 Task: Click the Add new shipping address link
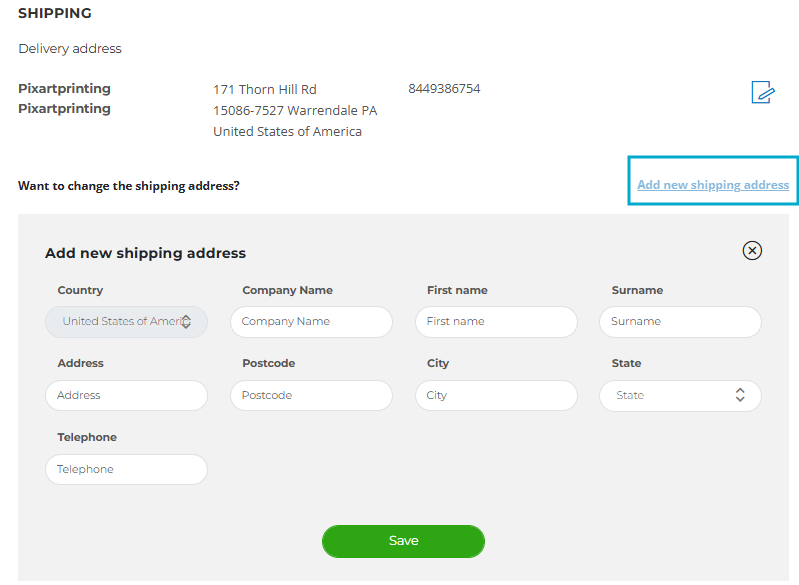coord(713,184)
